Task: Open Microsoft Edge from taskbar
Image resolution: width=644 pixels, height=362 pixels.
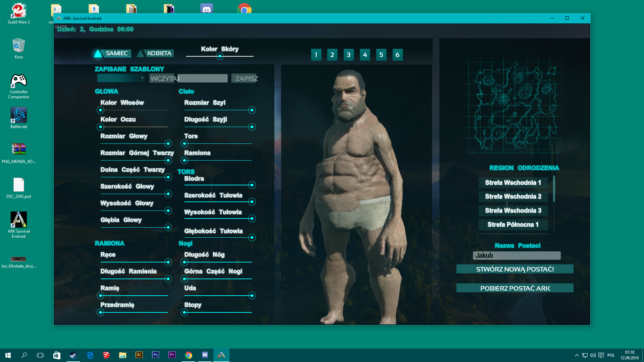Action: [x=90, y=355]
